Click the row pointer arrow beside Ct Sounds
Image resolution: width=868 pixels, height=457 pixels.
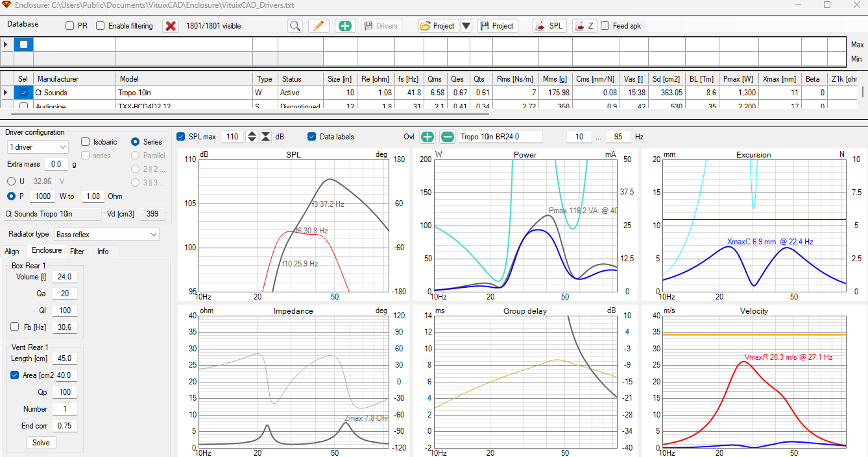click(6, 93)
